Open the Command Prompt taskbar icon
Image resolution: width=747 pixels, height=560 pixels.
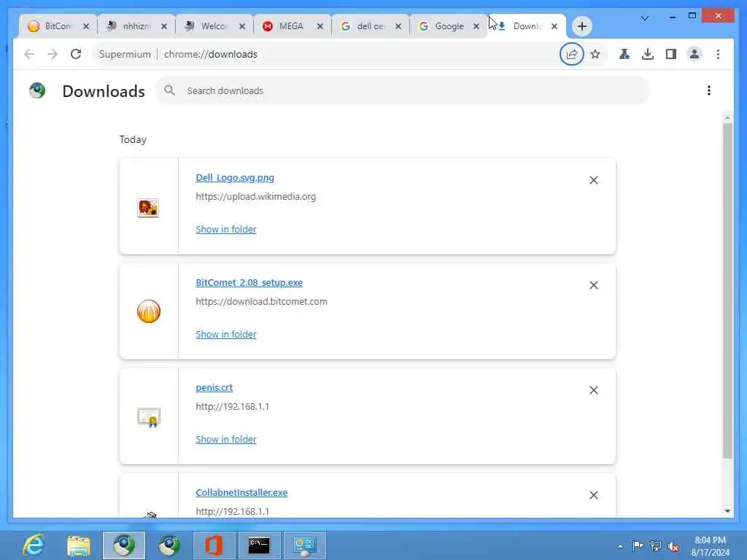(x=259, y=545)
